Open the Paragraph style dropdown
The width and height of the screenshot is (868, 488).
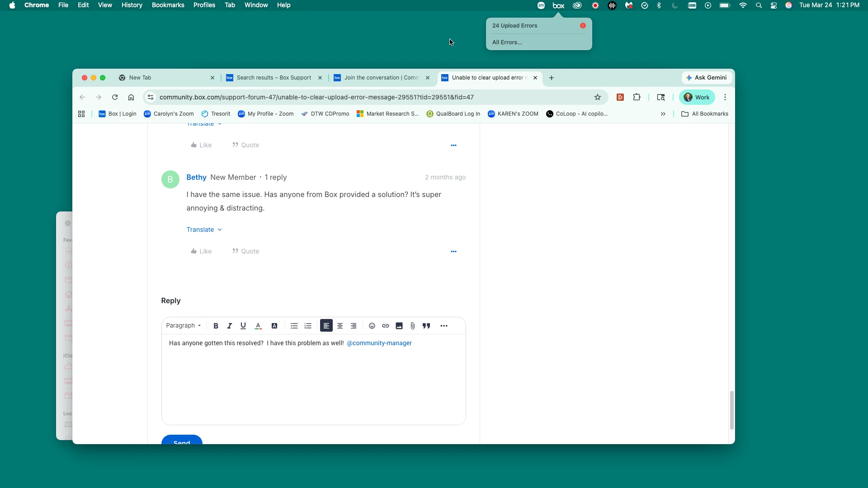[183, 326]
